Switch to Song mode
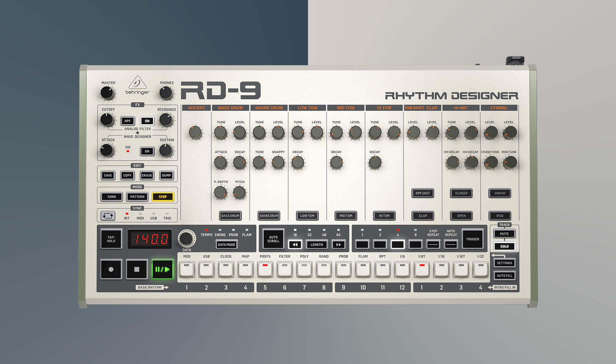The image size is (616, 364). [x=111, y=197]
